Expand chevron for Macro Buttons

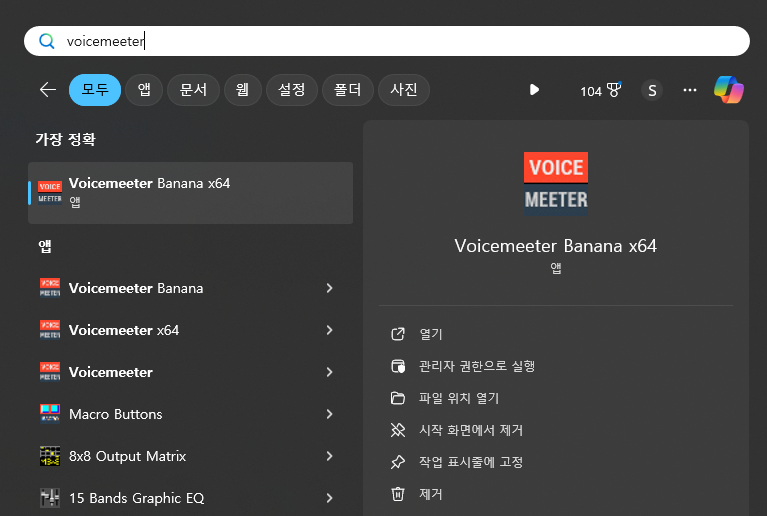[x=330, y=414]
